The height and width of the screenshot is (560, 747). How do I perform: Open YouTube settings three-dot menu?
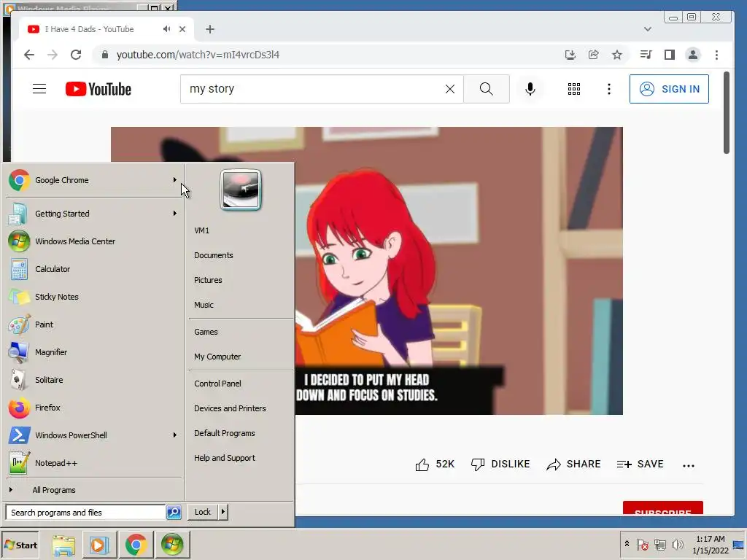point(609,89)
